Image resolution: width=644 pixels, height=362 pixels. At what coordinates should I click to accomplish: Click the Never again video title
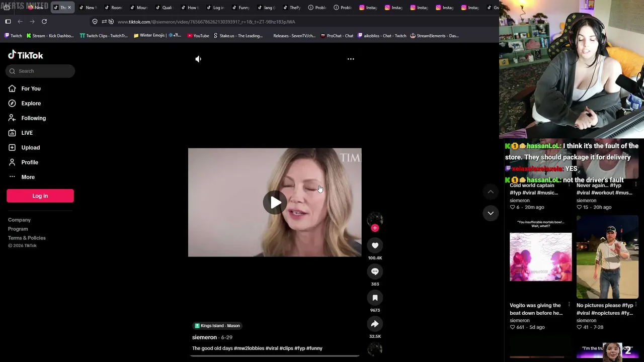pyautogui.click(x=604, y=189)
